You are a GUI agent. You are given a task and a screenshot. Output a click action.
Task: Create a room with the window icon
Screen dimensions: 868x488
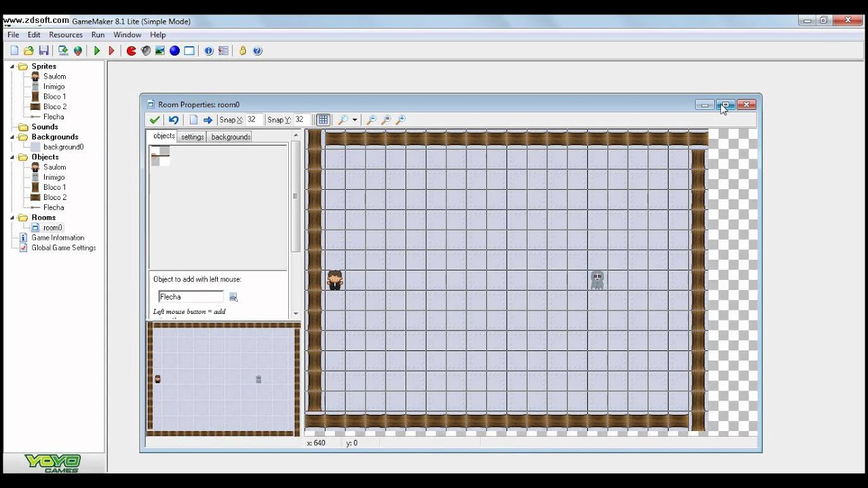[189, 51]
